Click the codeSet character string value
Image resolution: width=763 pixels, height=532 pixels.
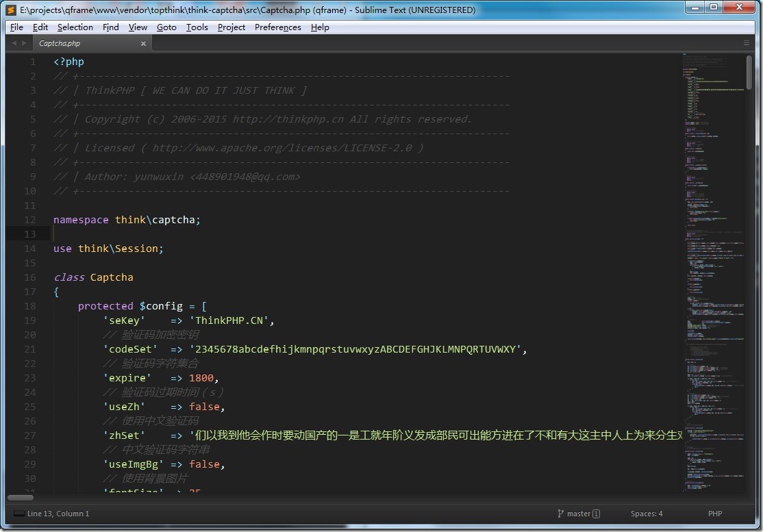(x=355, y=349)
